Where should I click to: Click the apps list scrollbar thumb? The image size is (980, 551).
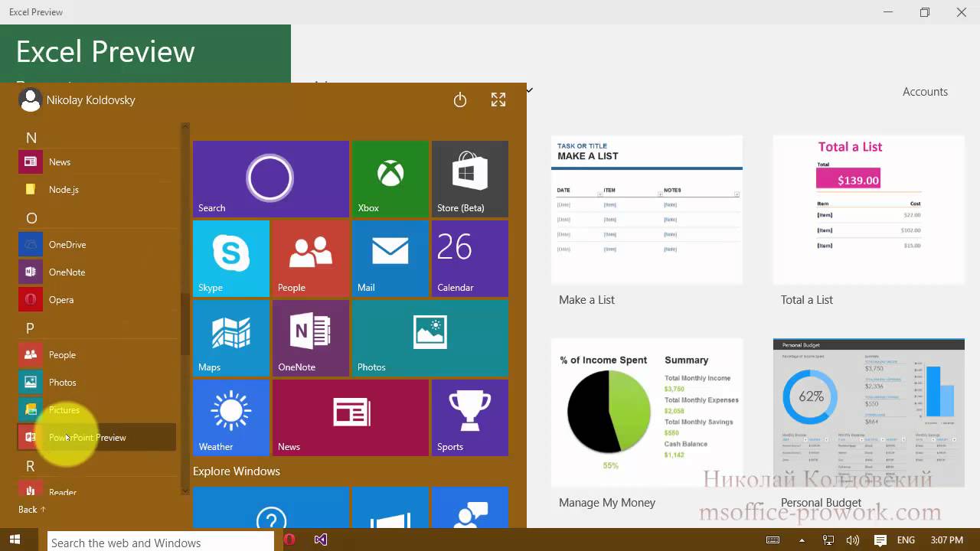(185, 324)
